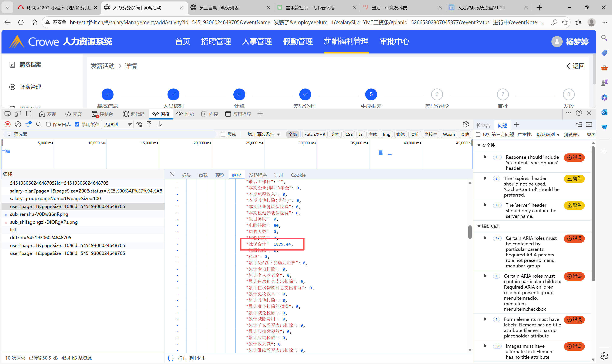Image resolution: width=612 pixels, height=364 pixels.
Task: Click the record network log button
Action: (x=8, y=124)
